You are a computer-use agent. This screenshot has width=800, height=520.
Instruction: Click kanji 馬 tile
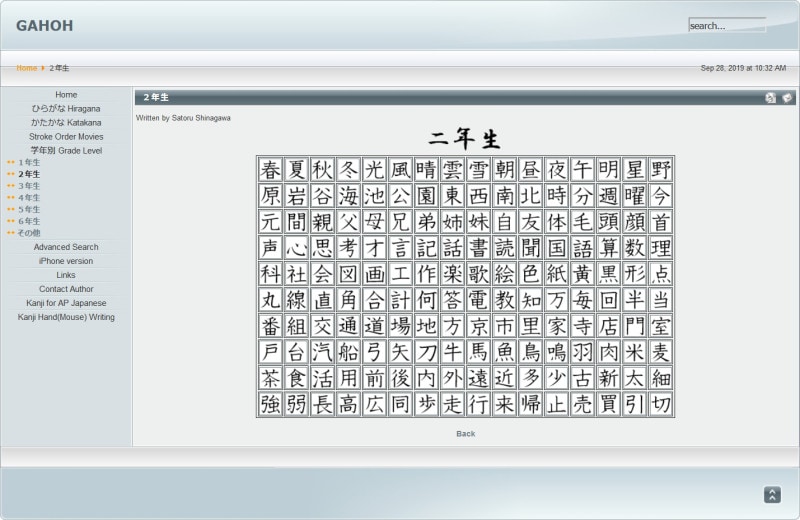coord(479,352)
